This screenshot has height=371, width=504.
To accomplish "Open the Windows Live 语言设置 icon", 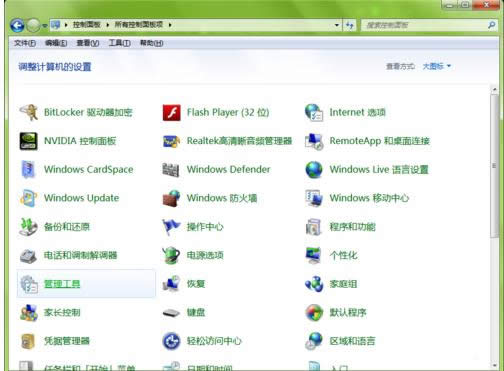I will [314, 169].
